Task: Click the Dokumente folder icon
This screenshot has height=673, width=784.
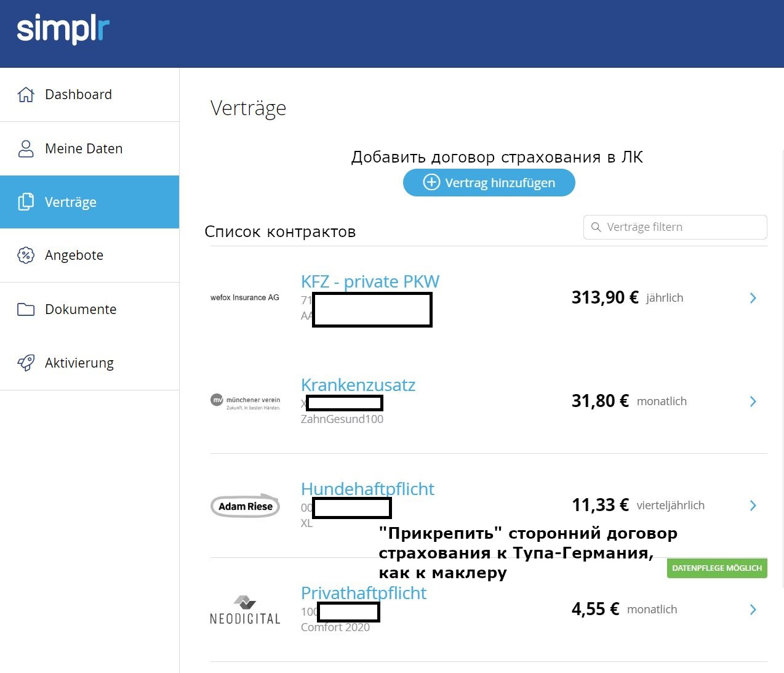Action: click(26, 309)
